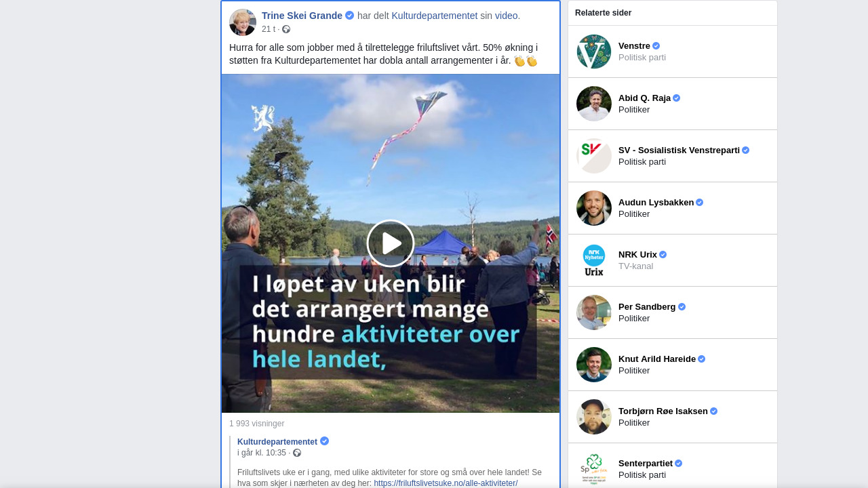
Task: Open Audun Lysbakken's avatar picture
Action: click(x=594, y=208)
